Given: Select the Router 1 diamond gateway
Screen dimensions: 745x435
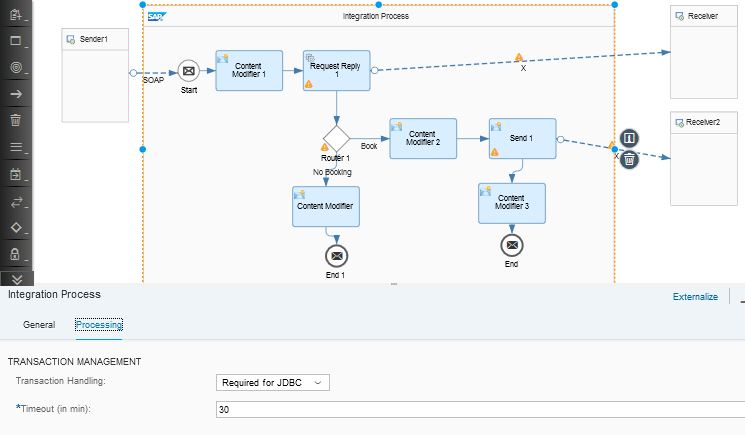Looking at the screenshot, I should pos(336,138).
